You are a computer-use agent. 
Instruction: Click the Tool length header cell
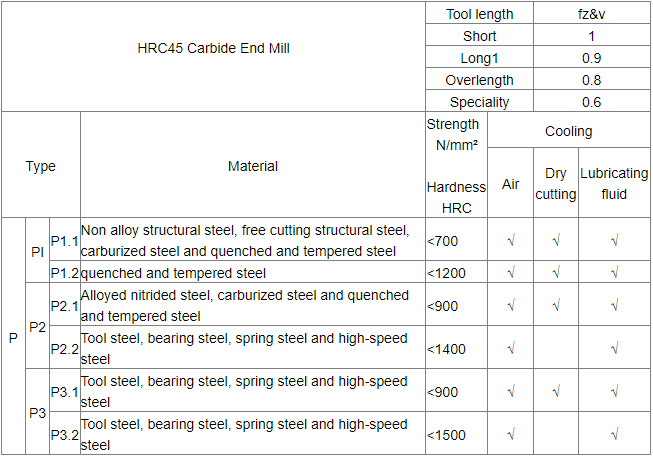point(481,14)
